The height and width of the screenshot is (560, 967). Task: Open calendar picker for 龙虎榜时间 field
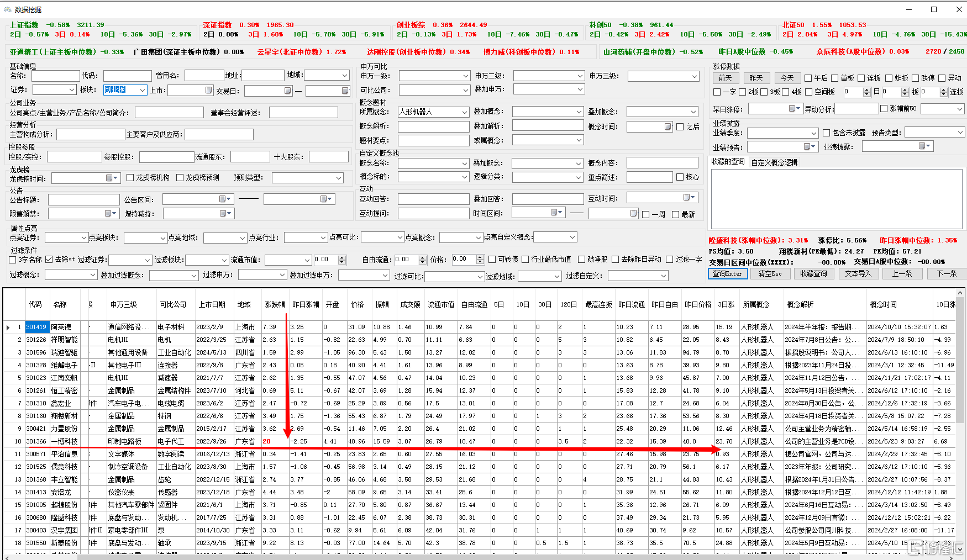pos(112,178)
